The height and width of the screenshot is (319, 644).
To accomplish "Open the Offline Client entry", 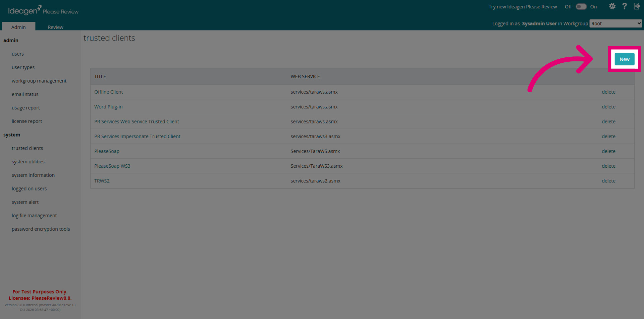I will click(108, 92).
